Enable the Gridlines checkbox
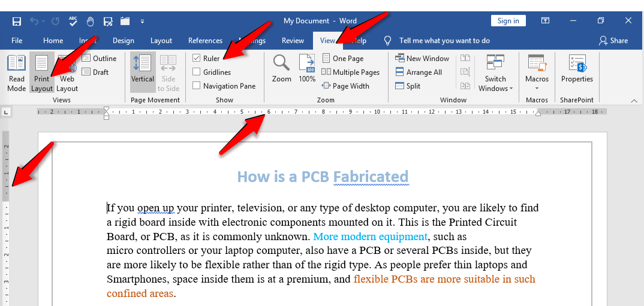The image size is (644, 306). click(x=196, y=72)
